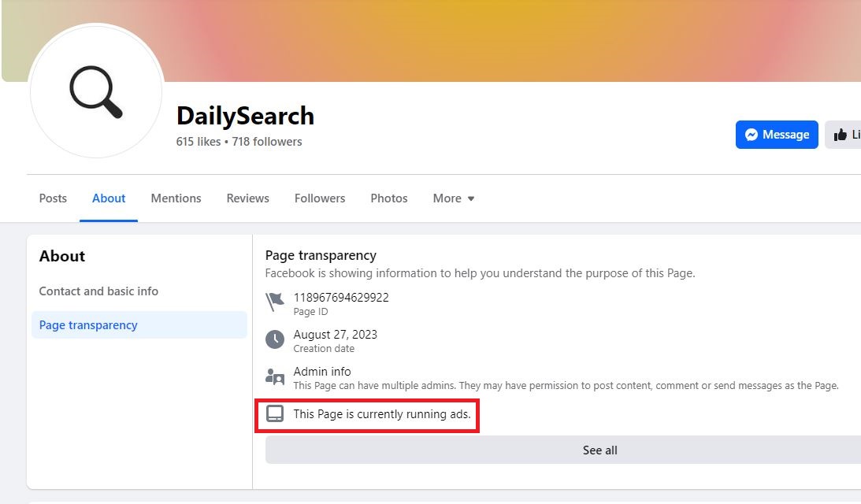This screenshot has width=861, height=504.
Task: Click the DailySearch magnifying glass profile picture
Action: coord(96,91)
